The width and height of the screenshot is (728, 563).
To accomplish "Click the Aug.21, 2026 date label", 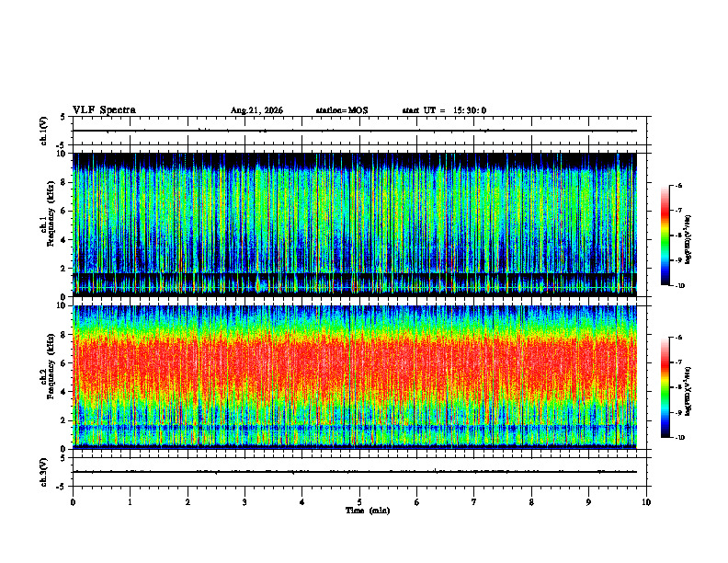I will pos(256,110).
